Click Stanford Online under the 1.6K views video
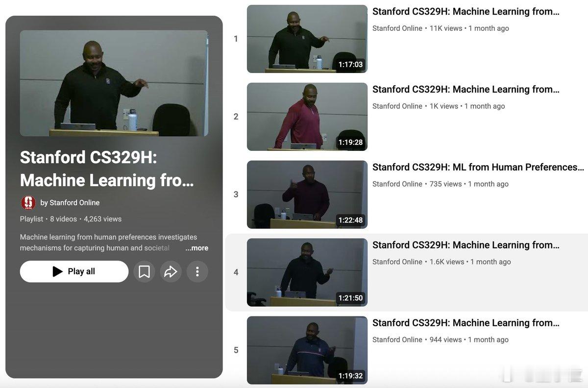Screen dimensions: 588x388 (397, 262)
